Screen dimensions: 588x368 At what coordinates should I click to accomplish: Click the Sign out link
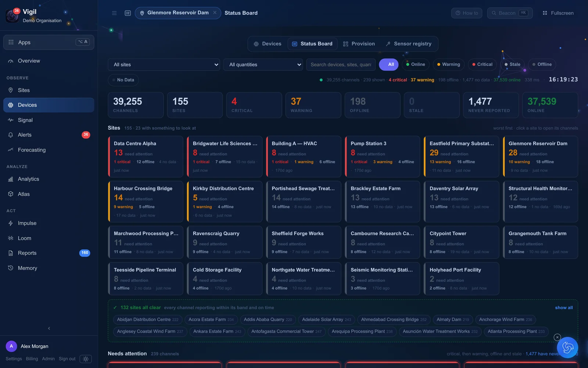pyautogui.click(x=67, y=359)
